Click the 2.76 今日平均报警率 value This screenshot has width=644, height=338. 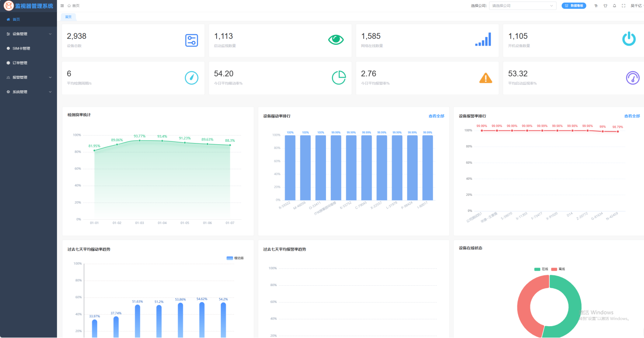[368, 74]
